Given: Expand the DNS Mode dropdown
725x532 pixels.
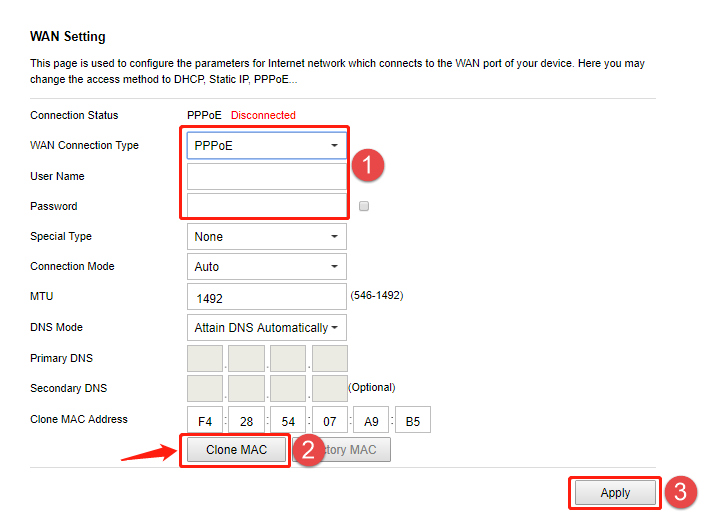Looking at the screenshot, I should (266, 328).
